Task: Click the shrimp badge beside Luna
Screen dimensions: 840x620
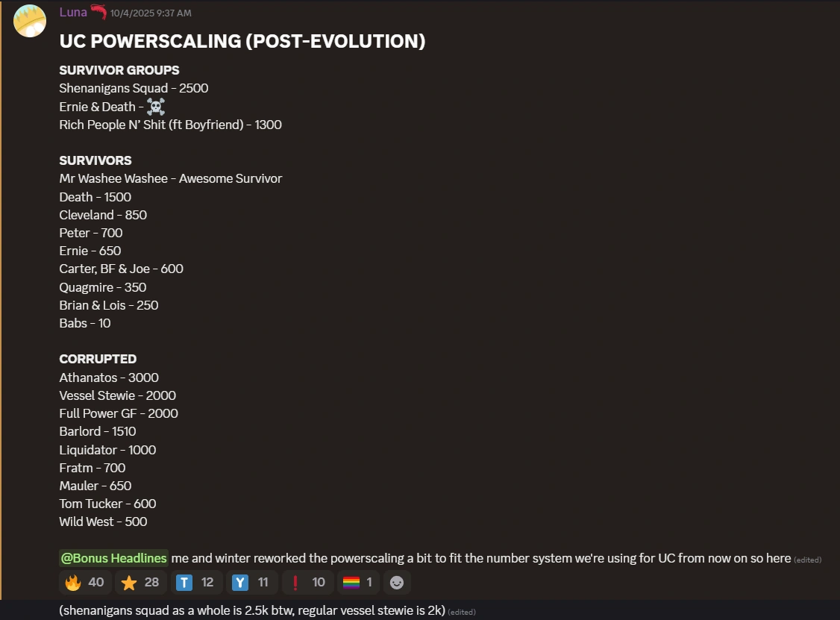Action: 98,12
